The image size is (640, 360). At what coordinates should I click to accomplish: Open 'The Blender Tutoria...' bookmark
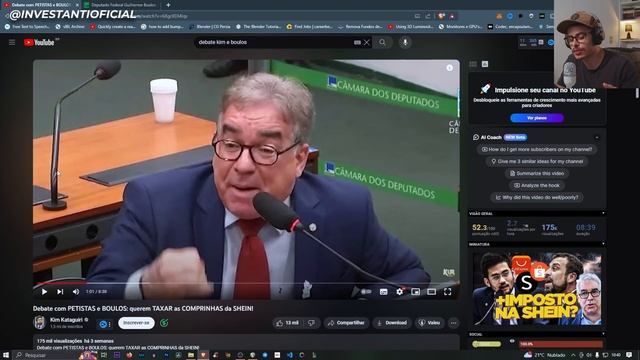258,27
